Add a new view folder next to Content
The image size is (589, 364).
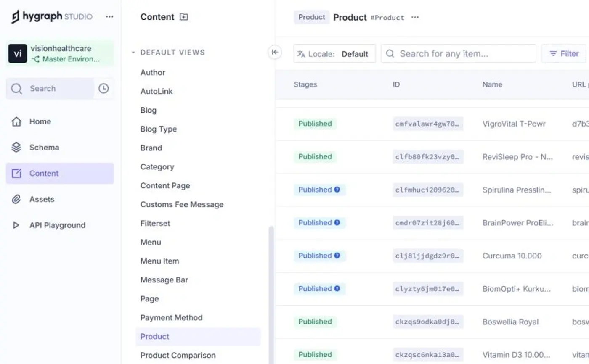[184, 17]
